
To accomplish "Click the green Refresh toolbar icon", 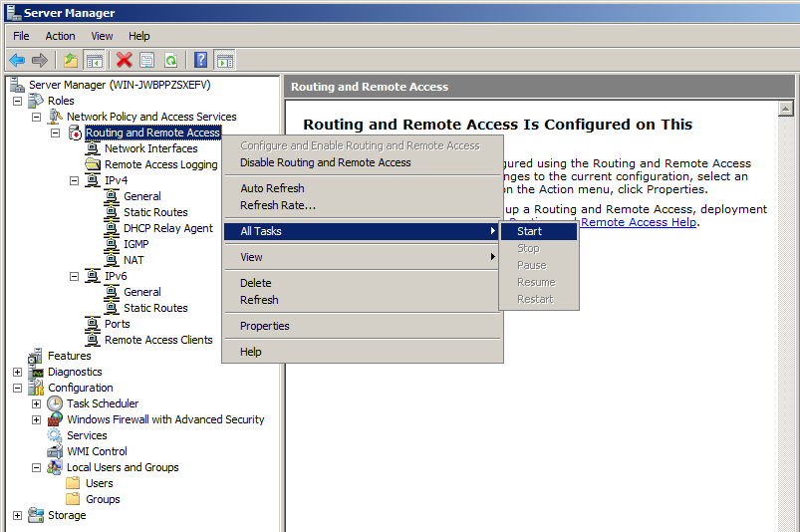I will coord(171,60).
